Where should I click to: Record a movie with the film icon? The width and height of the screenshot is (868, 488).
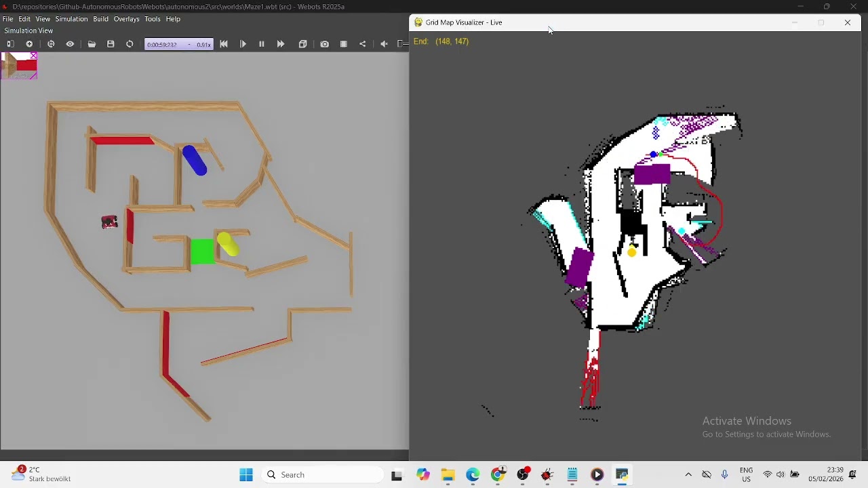344,44
